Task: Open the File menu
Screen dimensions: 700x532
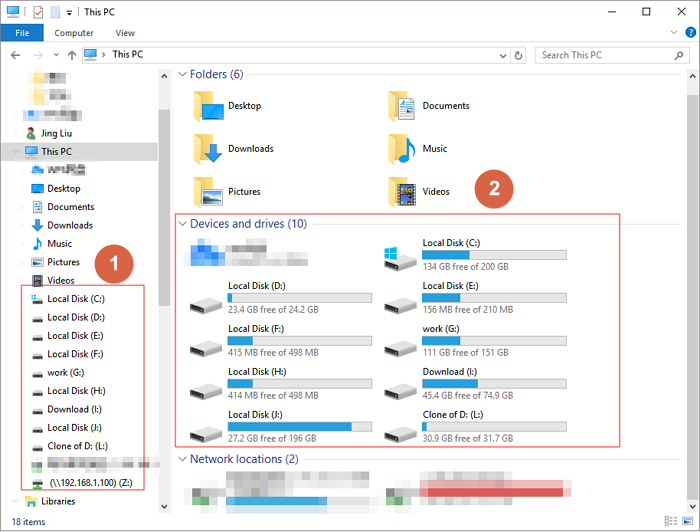Action: (21, 33)
